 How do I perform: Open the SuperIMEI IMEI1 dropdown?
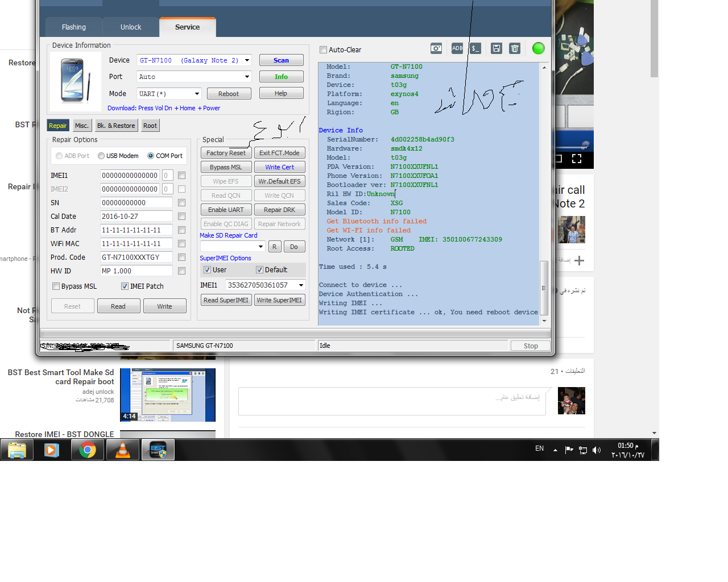click(301, 285)
